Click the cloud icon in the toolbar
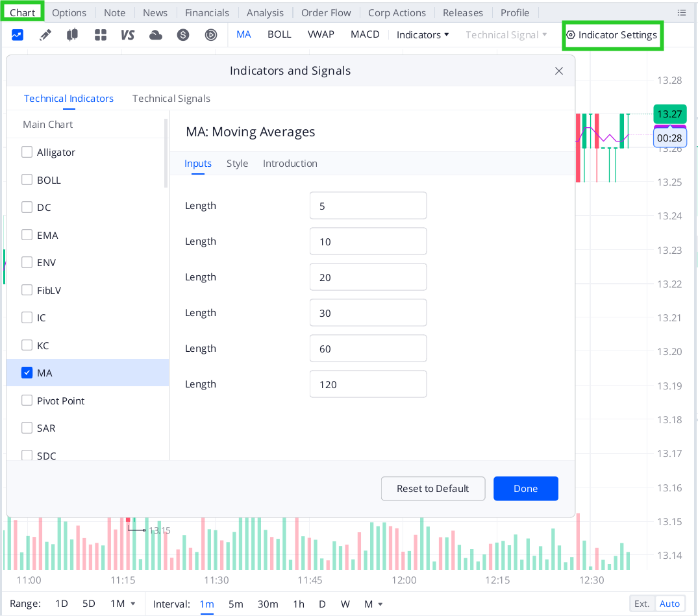Viewport: 698px width, 616px height. tap(155, 35)
